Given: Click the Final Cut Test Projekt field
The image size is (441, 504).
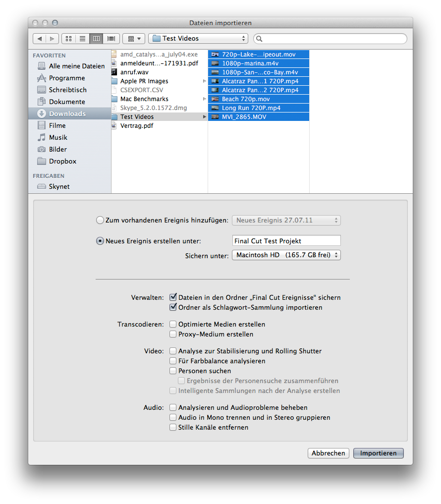Looking at the screenshot, I should tap(286, 241).
